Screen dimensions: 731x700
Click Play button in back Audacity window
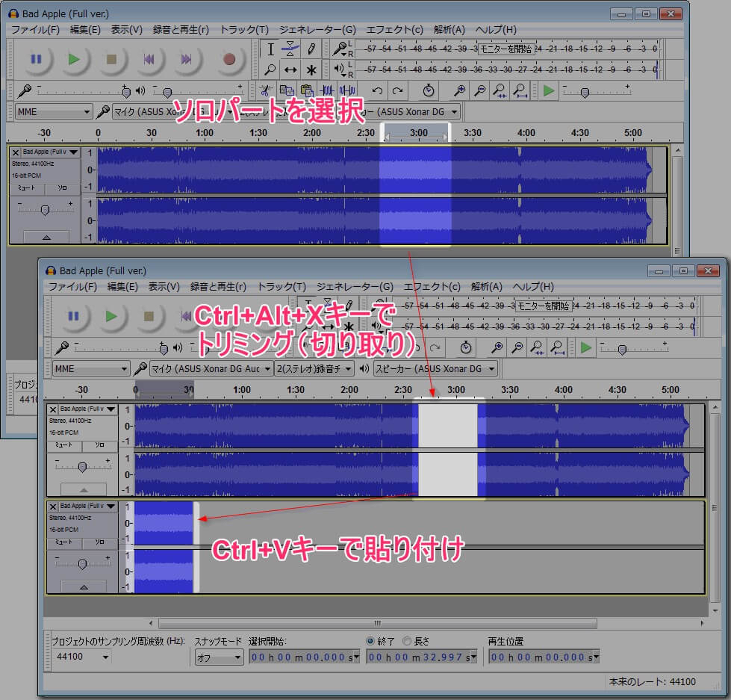point(74,59)
